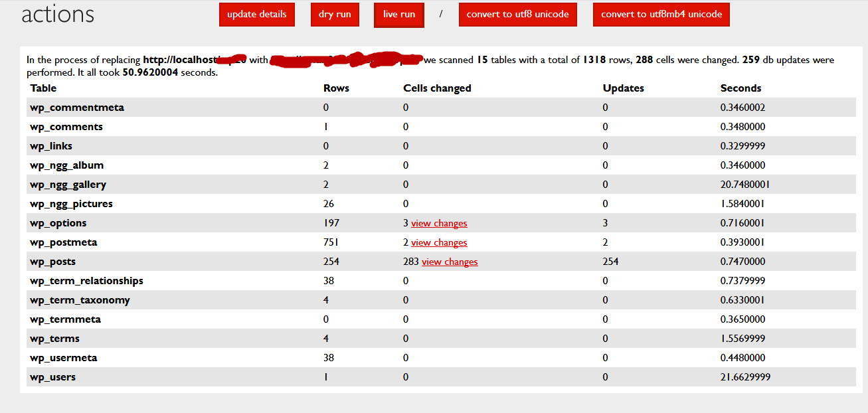Viewport: 868px width, 413px height.
Task: Click the Table column header
Action: click(x=43, y=88)
